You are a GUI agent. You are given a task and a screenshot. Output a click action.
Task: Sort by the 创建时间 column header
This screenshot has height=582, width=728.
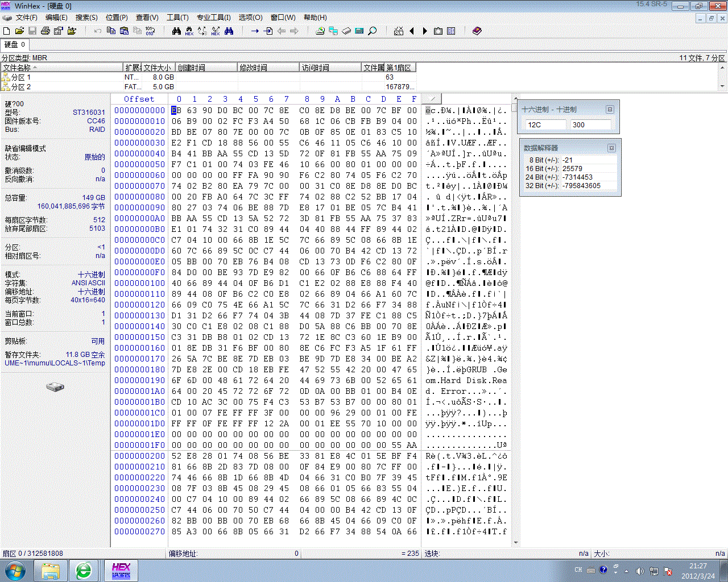click(x=206, y=68)
